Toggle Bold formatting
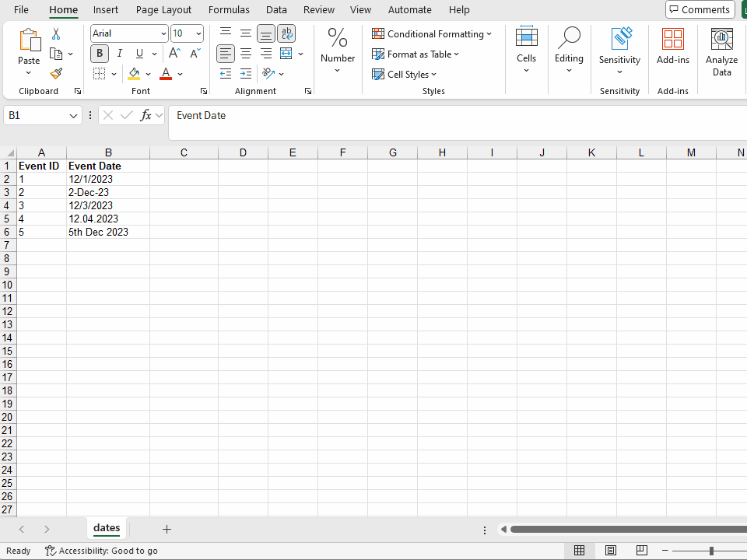 pos(100,54)
